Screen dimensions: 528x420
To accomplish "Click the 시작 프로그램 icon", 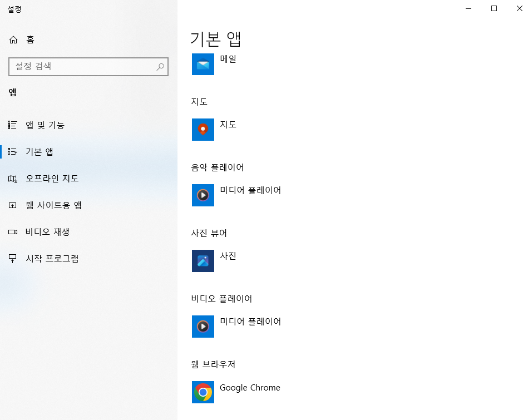I will [x=12, y=258].
